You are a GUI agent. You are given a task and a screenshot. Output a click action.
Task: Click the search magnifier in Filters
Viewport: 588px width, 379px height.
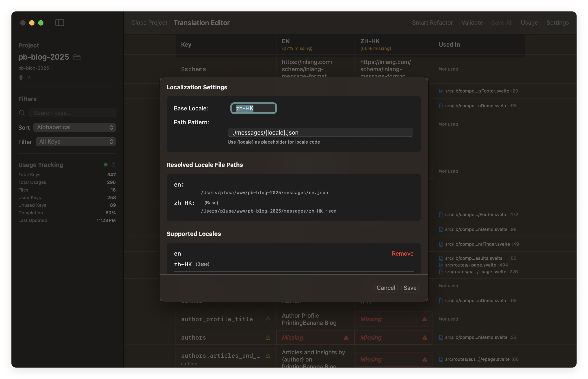pyautogui.click(x=22, y=113)
